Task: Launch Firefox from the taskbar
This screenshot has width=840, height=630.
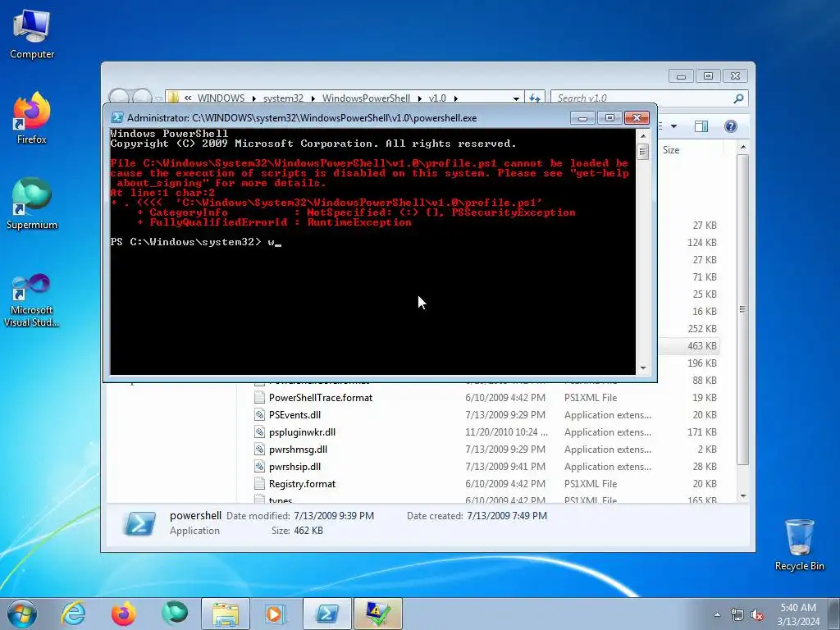Action: (124, 614)
